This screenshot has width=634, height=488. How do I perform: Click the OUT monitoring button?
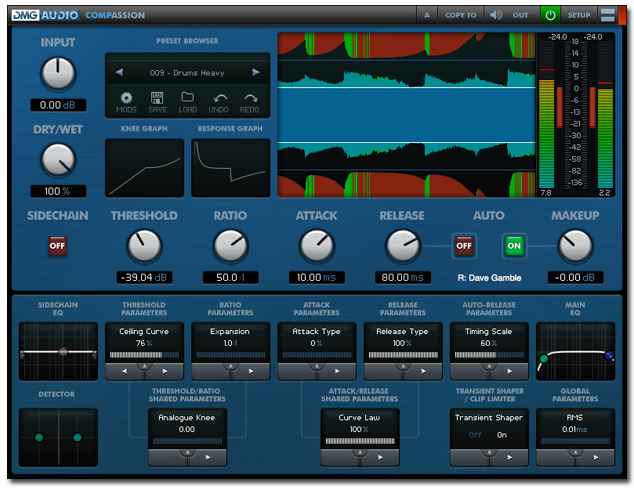pos(520,15)
